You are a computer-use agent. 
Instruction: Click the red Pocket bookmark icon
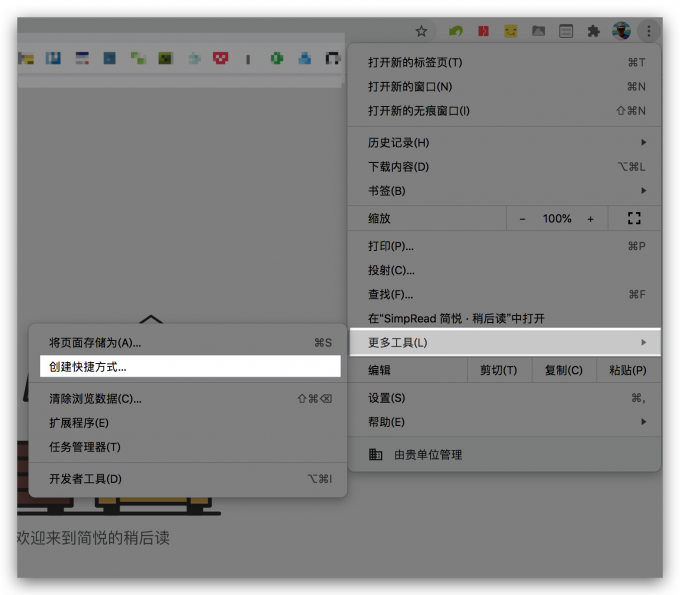[221, 59]
